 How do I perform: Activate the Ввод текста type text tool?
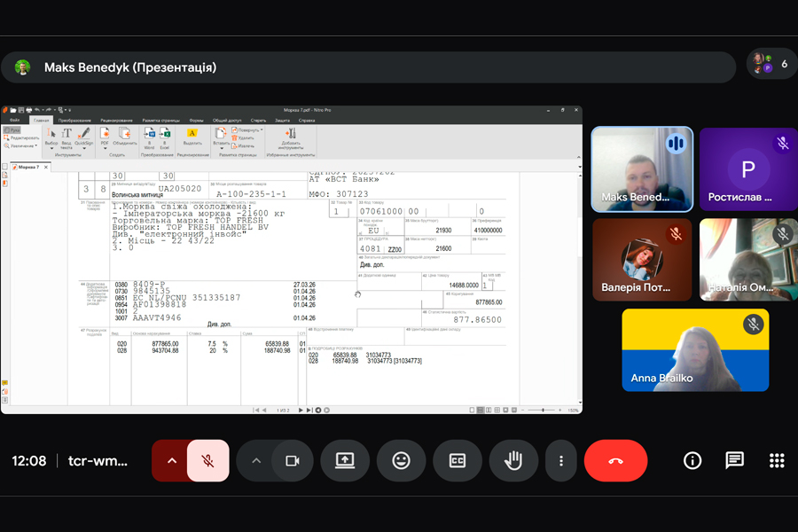(x=66, y=138)
